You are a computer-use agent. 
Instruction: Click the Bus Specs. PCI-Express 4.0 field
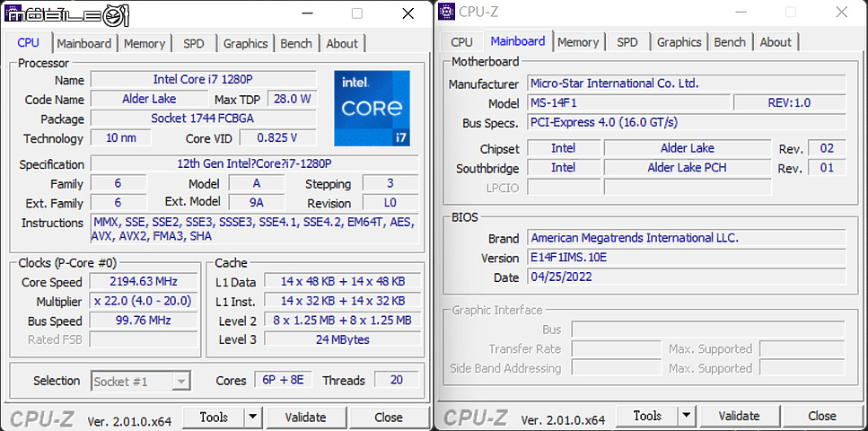point(687,122)
